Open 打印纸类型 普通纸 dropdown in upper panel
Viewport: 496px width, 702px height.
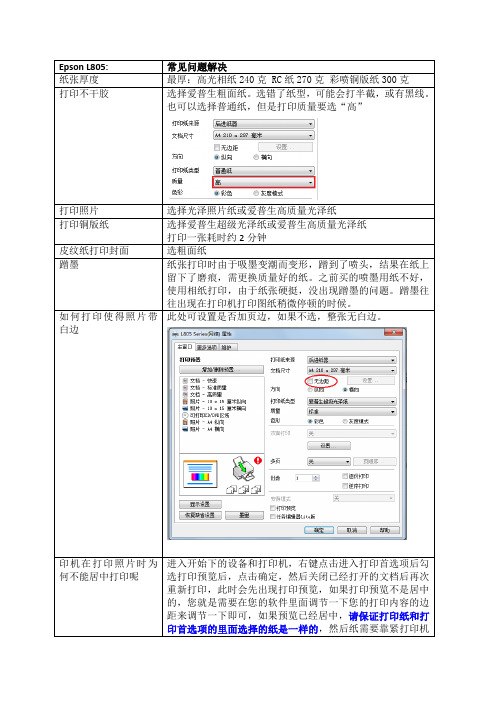tap(264, 171)
